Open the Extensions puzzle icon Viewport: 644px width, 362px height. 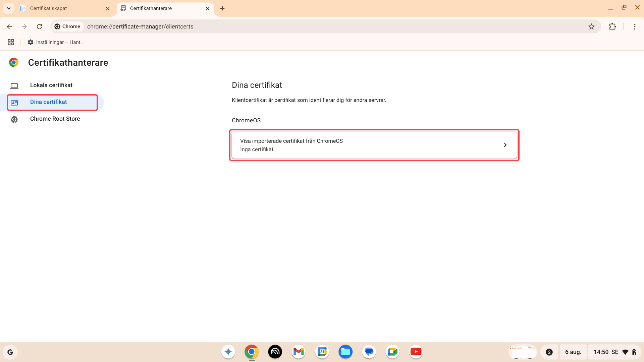click(612, 26)
